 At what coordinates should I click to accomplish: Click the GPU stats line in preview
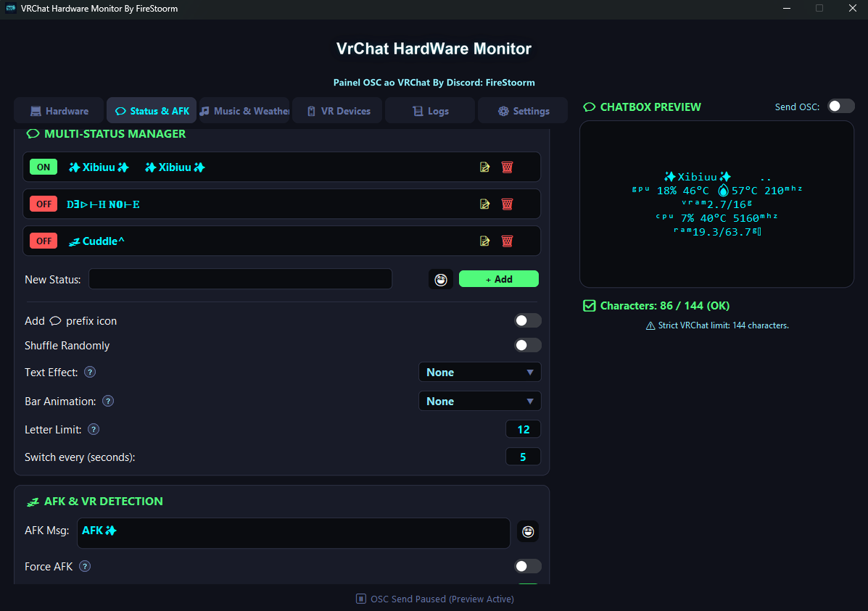click(x=717, y=191)
